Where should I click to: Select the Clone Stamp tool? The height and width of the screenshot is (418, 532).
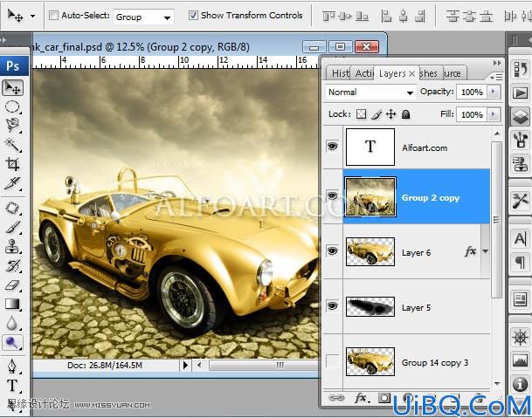[13, 246]
